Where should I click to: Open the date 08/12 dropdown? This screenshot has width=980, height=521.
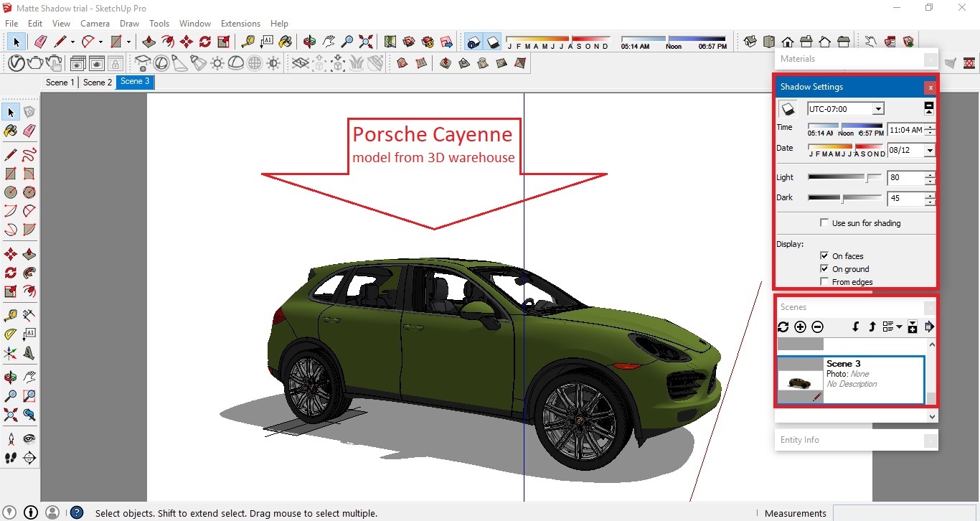[x=930, y=151]
